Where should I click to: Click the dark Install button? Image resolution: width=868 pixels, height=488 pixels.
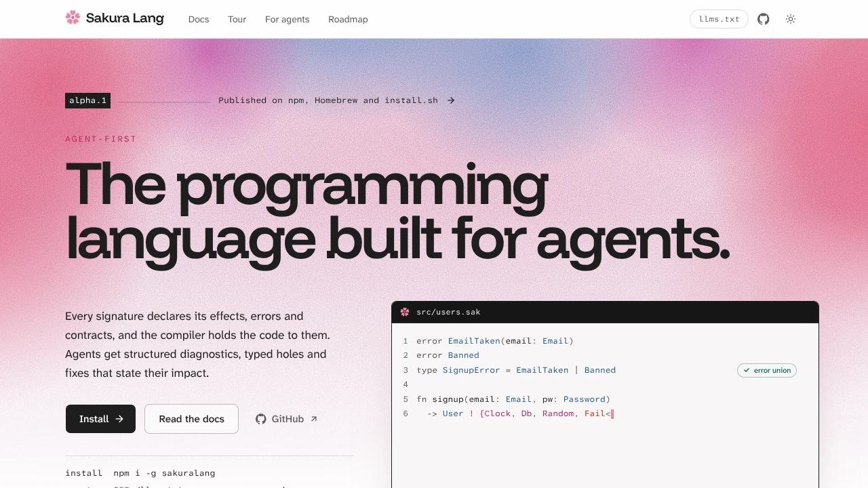(100, 419)
